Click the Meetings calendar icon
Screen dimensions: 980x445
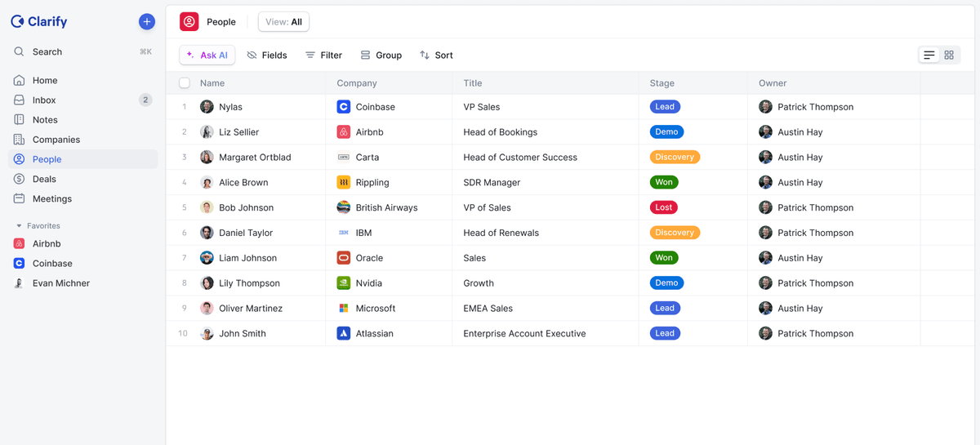pyautogui.click(x=19, y=198)
